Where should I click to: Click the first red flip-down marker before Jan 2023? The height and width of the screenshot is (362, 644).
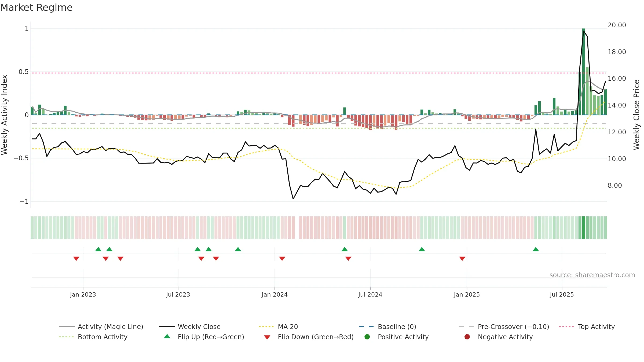76,258
